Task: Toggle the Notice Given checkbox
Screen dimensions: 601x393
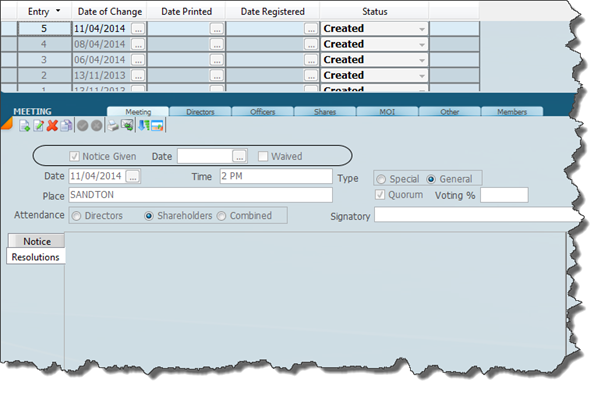Action: click(74, 156)
